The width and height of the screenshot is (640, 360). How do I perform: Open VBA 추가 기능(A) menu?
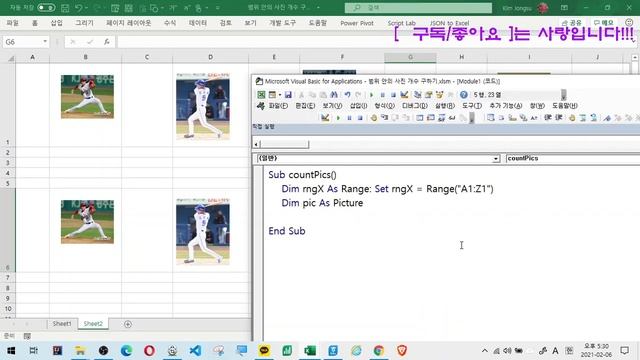pyautogui.click(x=506, y=106)
